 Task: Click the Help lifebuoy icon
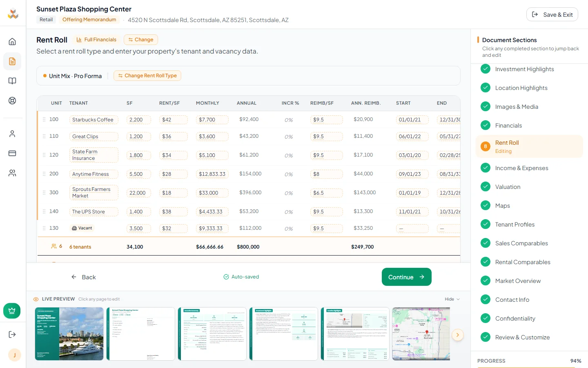[13, 100]
